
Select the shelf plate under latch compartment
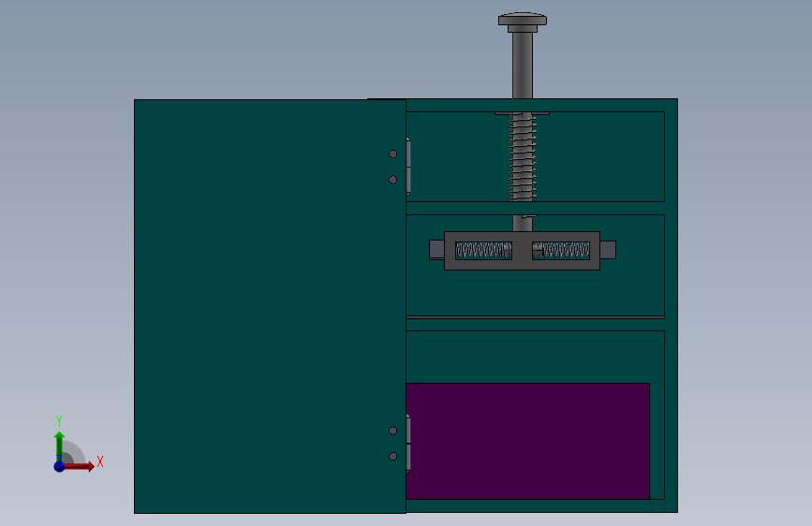click(x=536, y=317)
